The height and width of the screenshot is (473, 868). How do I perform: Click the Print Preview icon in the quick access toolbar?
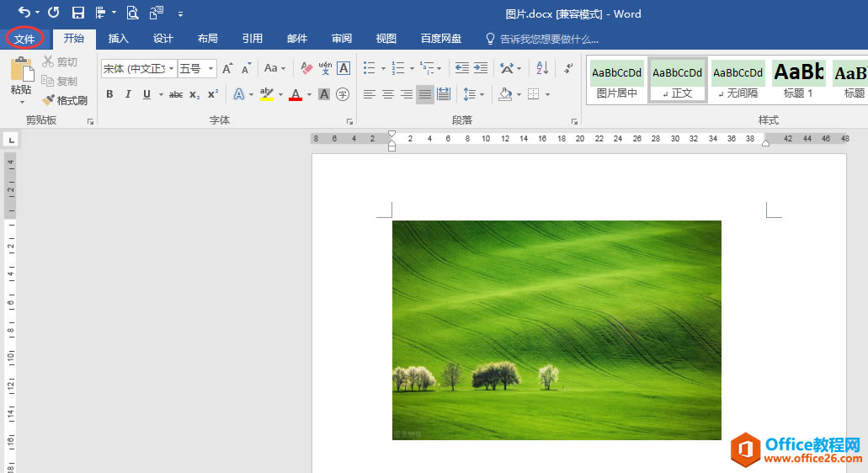coord(132,13)
